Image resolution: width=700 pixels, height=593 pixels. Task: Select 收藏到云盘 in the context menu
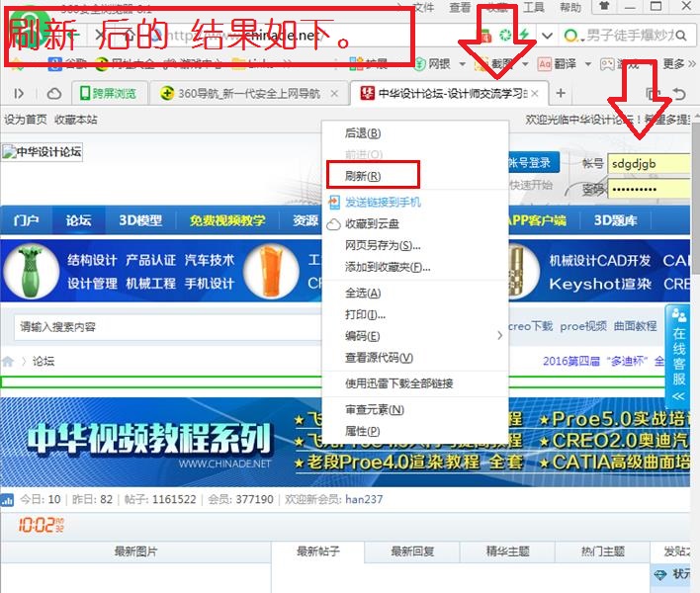[x=372, y=224]
